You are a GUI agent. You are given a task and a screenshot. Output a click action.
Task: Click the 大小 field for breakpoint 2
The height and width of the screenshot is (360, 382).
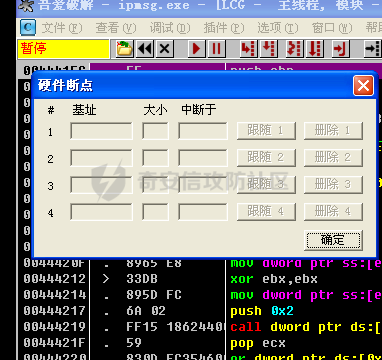[x=155, y=158]
